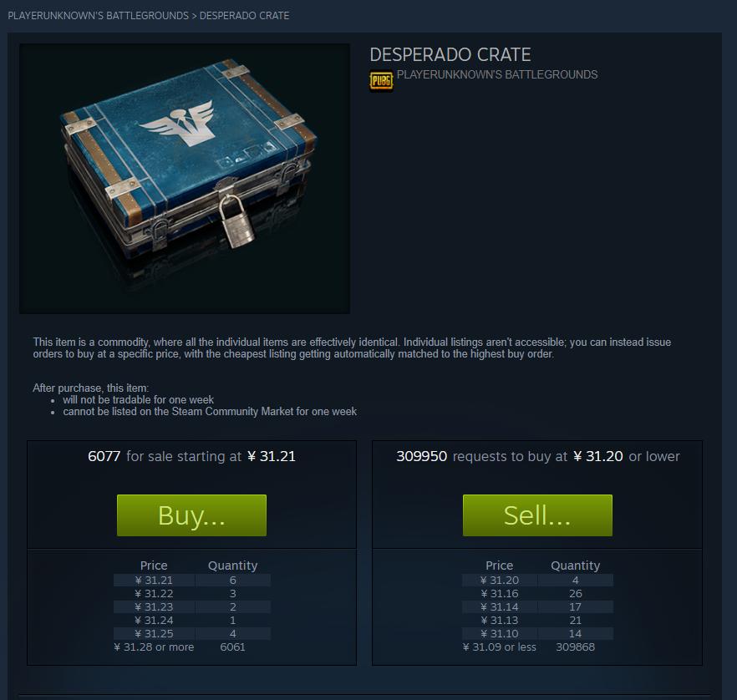This screenshot has height=700, width=737.
Task: Click the Price header in sell listings table
Action: point(154,566)
